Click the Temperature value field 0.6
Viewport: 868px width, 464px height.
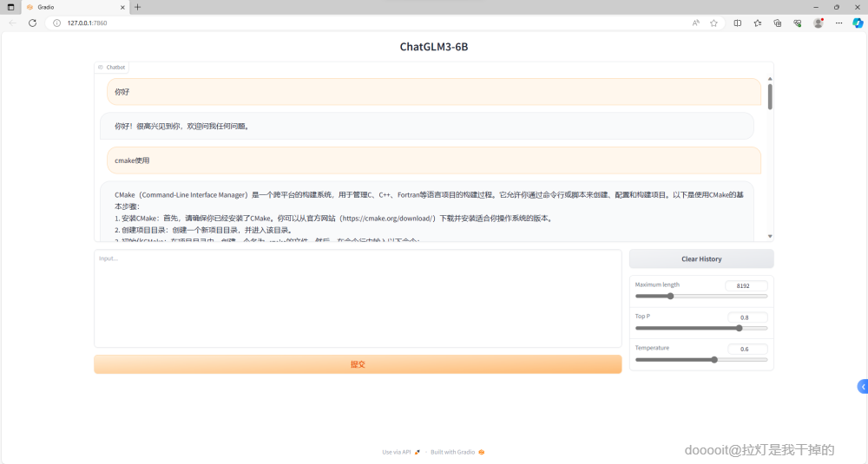[x=746, y=349]
